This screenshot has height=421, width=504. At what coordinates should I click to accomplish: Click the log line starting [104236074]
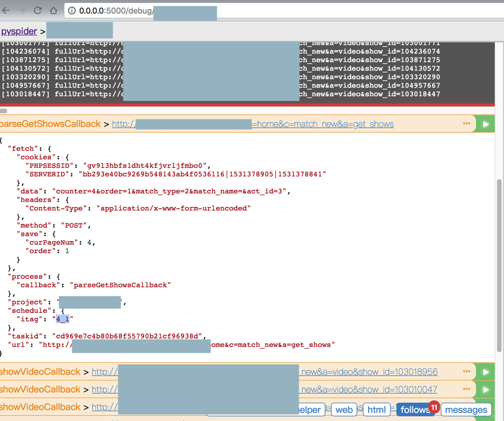[x=221, y=51]
